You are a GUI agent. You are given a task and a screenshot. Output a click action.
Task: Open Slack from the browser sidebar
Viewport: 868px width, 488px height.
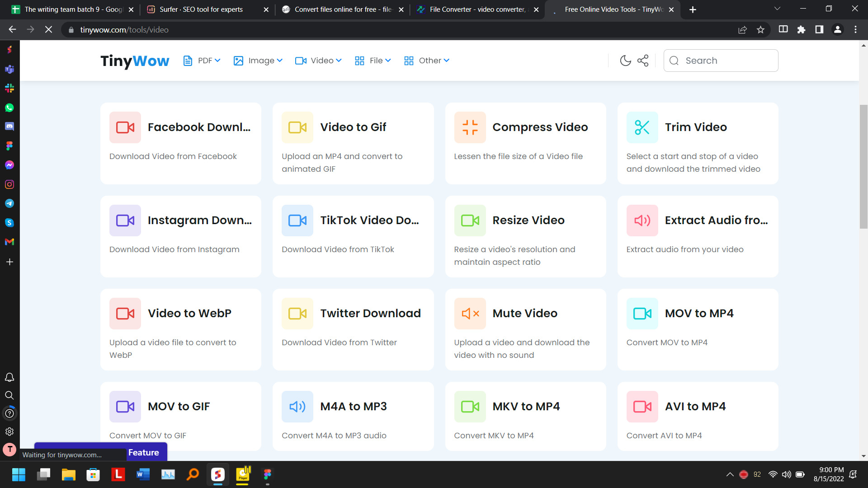(x=9, y=88)
